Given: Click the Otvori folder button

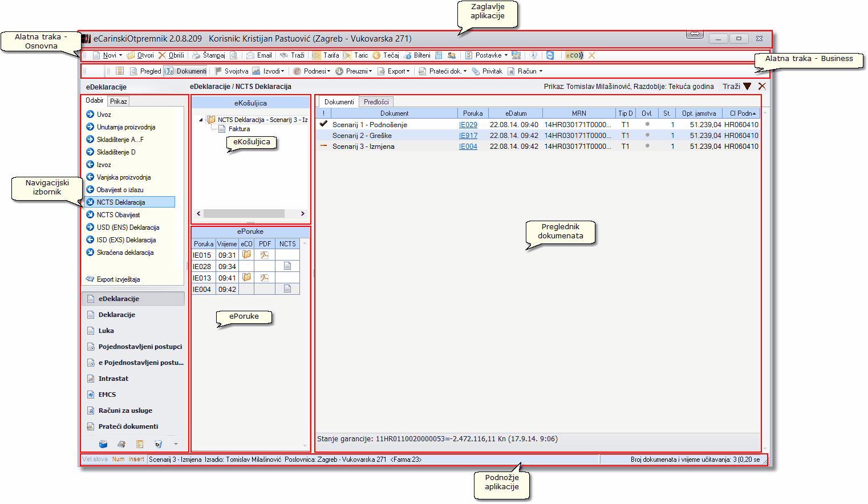Looking at the screenshot, I should coord(140,55).
